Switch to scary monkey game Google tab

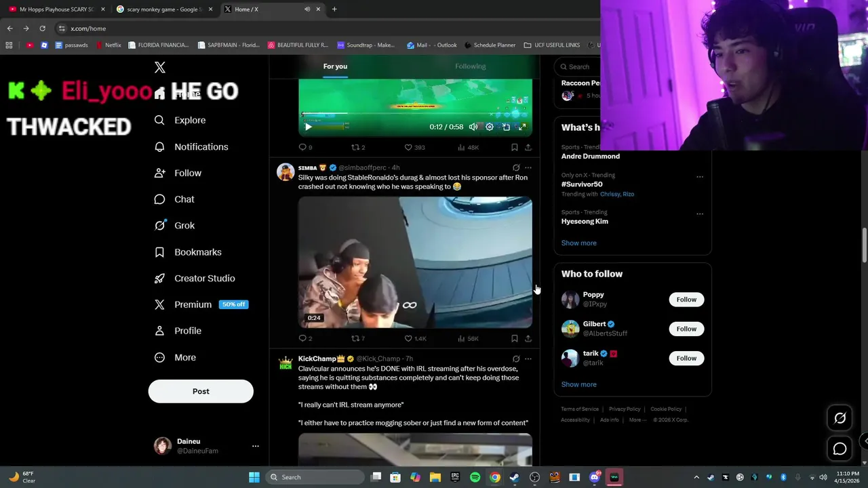[x=163, y=9]
